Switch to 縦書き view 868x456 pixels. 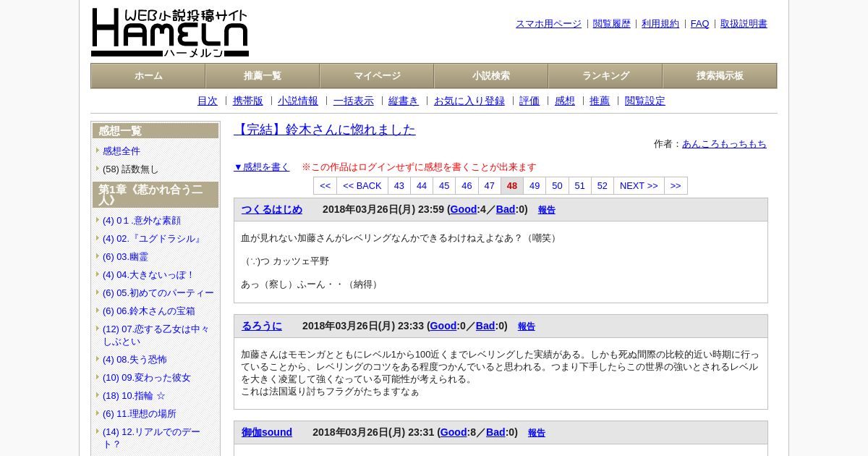tap(404, 101)
